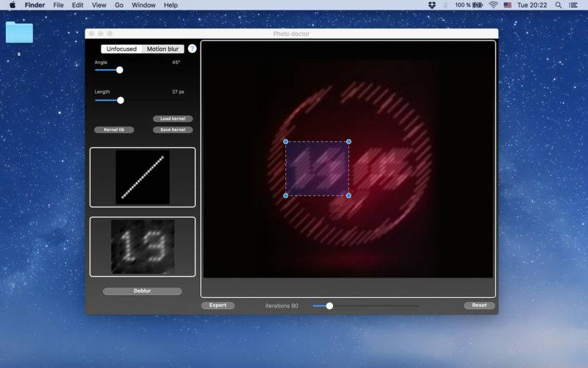The width and height of the screenshot is (588, 368).
Task: Open the Go menu
Action: pos(119,5)
